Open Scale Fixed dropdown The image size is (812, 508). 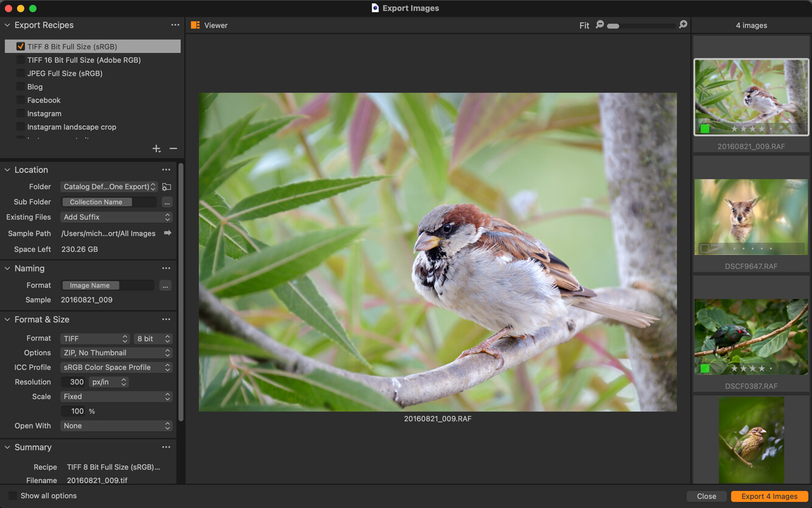(x=116, y=397)
